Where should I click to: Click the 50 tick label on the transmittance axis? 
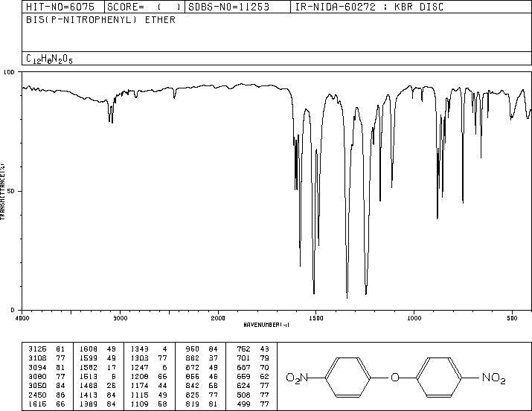pyautogui.click(x=11, y=191)
